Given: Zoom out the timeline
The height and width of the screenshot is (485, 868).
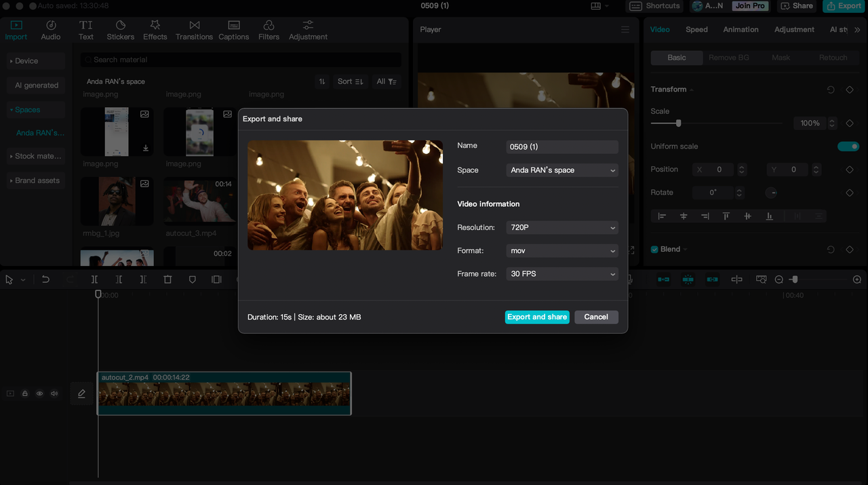Looking at the screenshot, I should (x=779, y=279).
